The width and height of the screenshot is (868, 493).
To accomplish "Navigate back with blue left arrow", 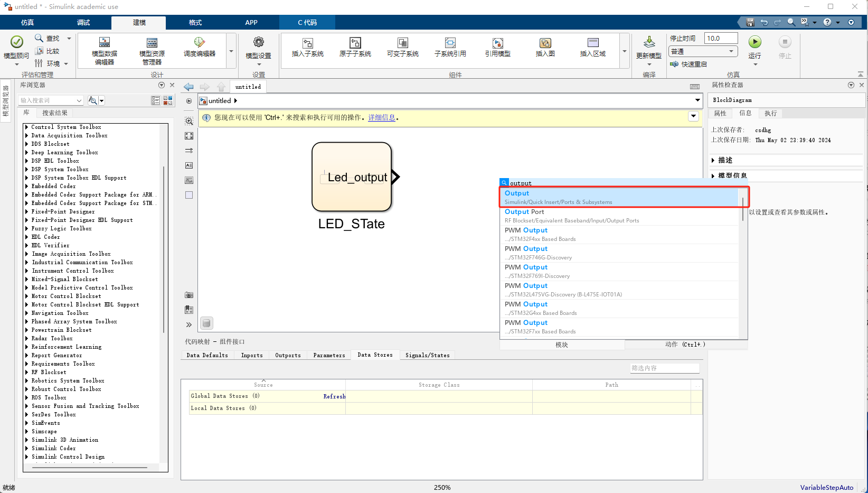I will [188, 87].
